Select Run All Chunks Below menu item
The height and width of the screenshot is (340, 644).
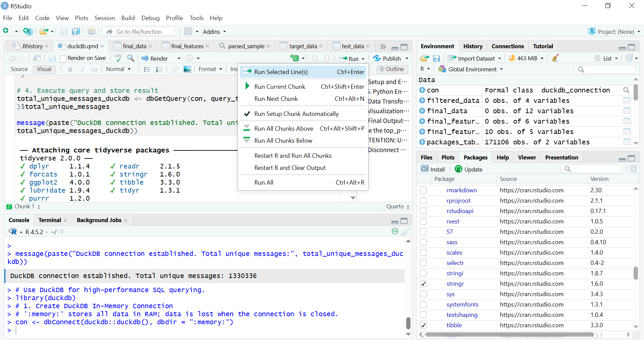[283, 141]
